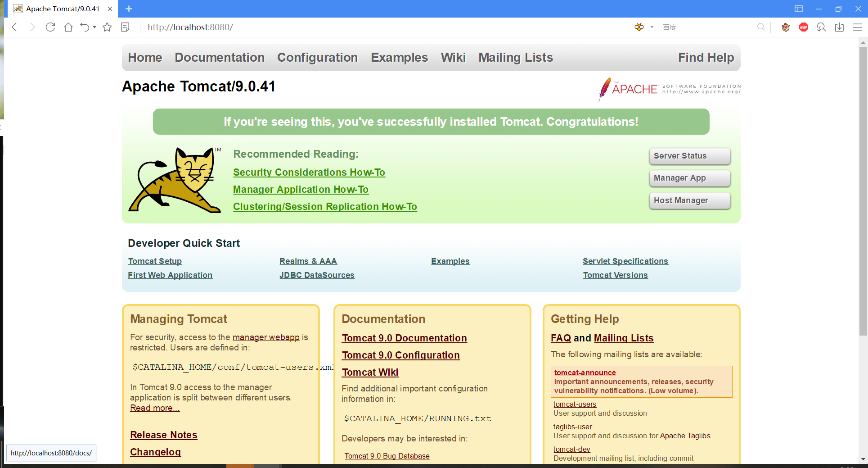868x468 pixels.
Task: Click the Manager App button
Action: (x=689, y=178)
